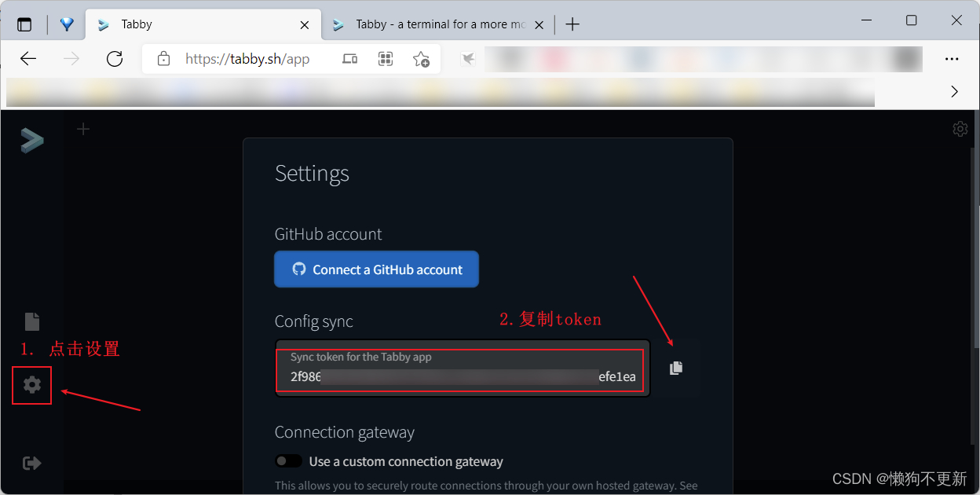Viewport: 980px width, 495px height.
Task: Open the grid-shaped icon in the address bar
Action: pos(386,59)
